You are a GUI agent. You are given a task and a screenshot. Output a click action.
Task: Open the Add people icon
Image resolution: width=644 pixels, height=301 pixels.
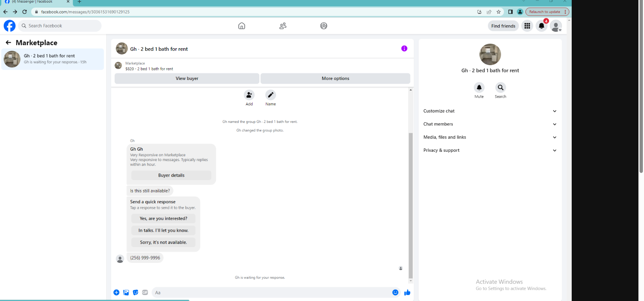tap(249, 95)
